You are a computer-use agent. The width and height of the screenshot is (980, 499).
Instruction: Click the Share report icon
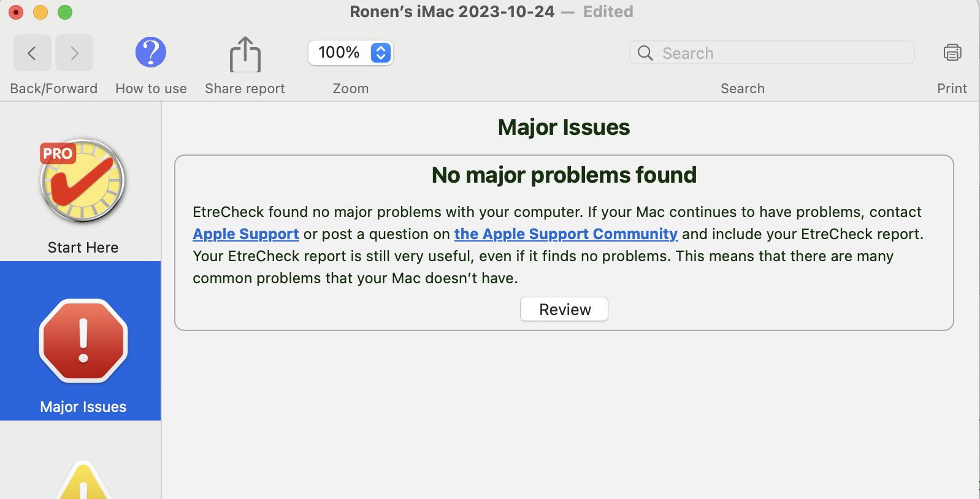(245, 55)
